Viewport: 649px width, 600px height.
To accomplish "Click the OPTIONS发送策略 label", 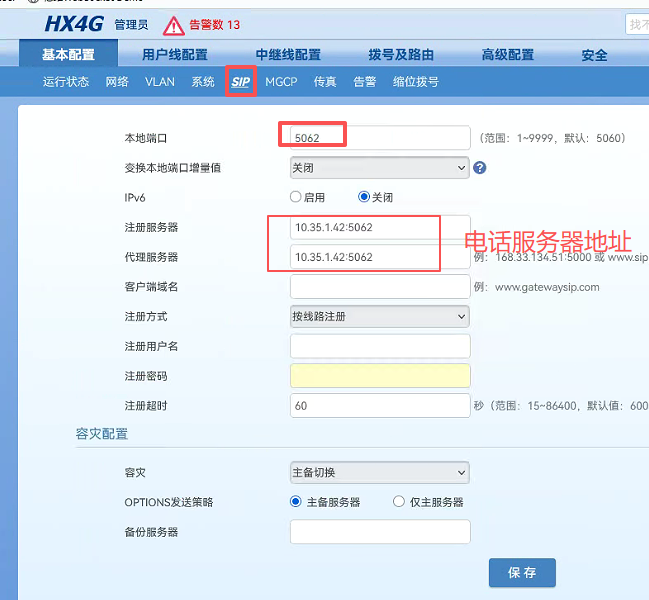I will [169, 502].
